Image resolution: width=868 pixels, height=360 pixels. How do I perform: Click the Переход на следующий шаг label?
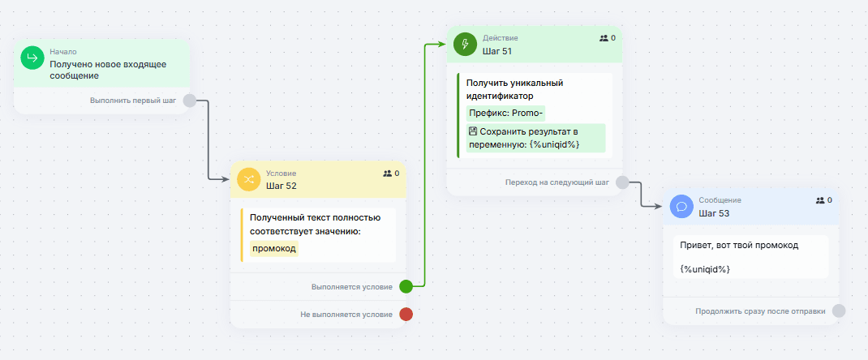point(556,182)
